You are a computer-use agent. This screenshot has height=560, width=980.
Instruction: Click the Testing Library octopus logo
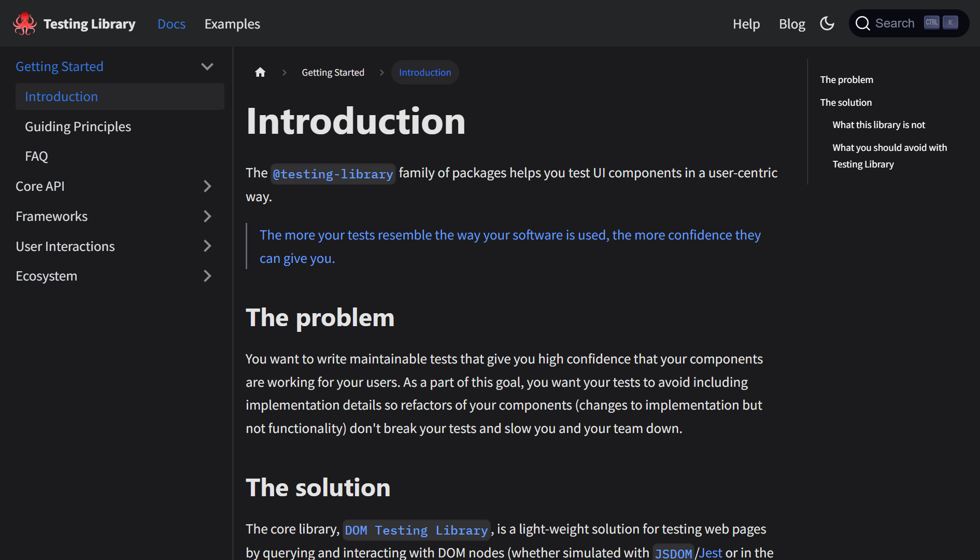(24, 24)
